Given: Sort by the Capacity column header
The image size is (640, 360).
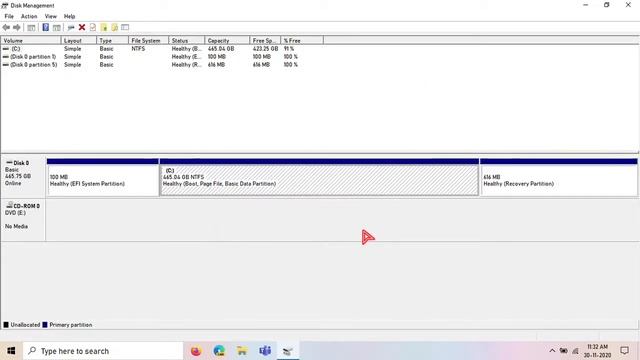Looking at the screenshot, I should [x=227, y=40].
